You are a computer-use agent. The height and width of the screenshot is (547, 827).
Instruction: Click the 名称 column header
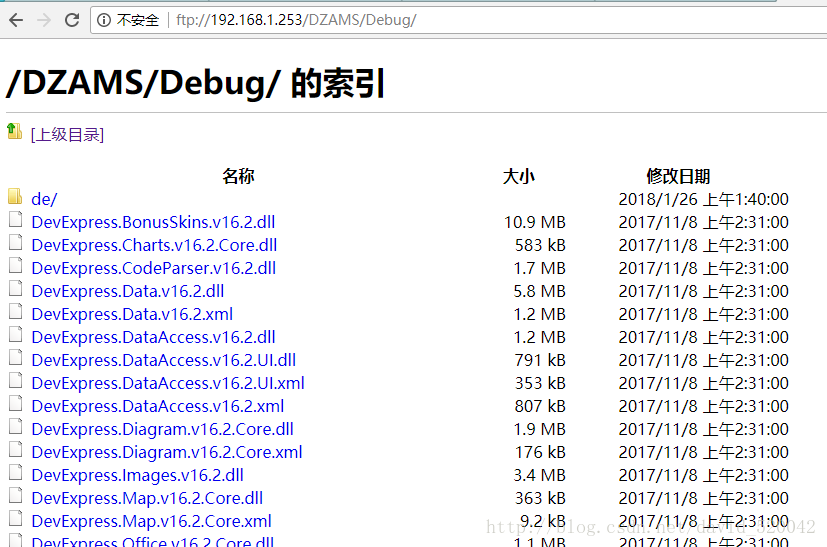click(x=238, y=176)
